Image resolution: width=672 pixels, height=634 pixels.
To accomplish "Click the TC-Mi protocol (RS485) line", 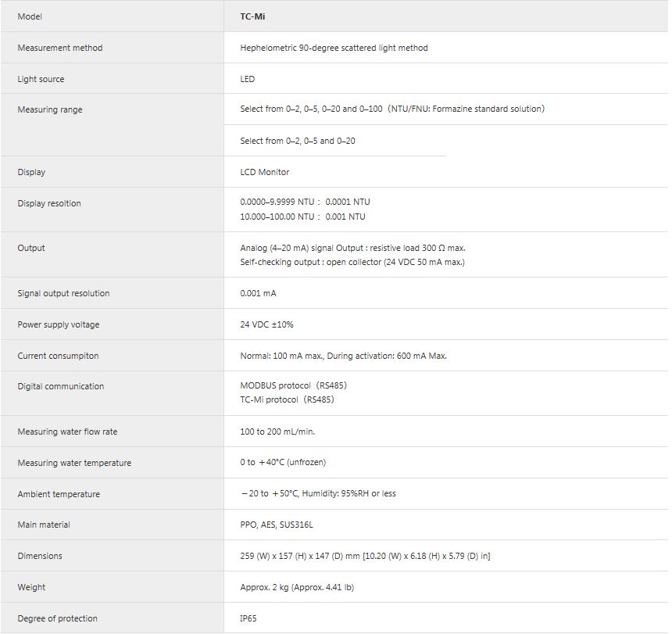I will pos(287,399).
